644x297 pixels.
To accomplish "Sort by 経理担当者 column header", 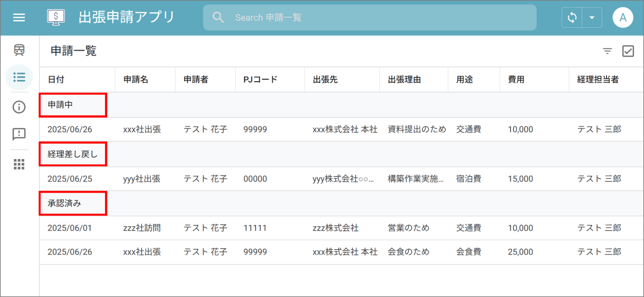I will click(598, 80).
